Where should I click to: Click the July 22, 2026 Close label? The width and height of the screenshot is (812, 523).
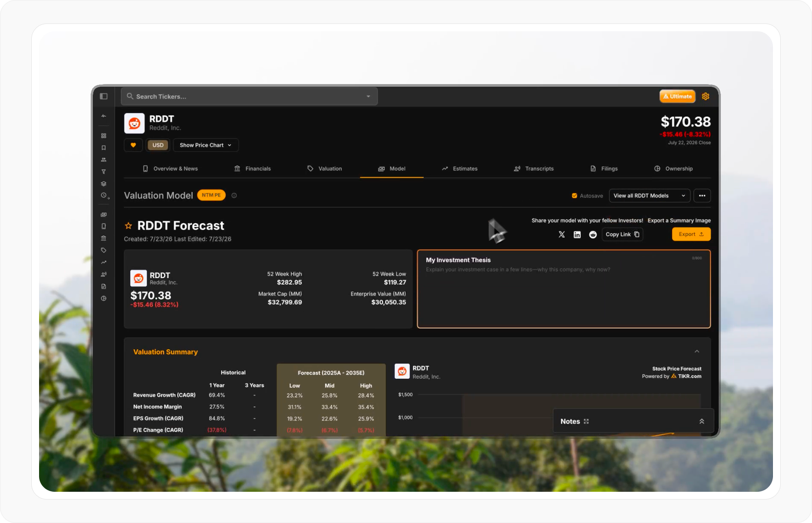tap(689, 143)
